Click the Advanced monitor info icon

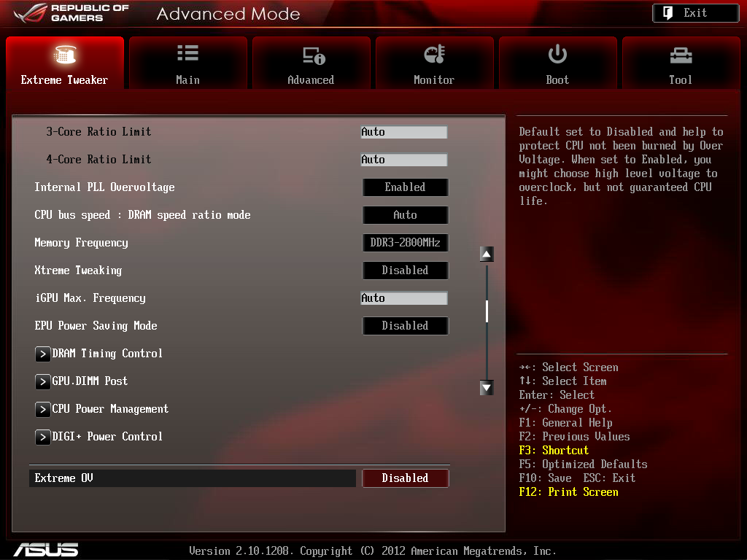click(314, 55)
